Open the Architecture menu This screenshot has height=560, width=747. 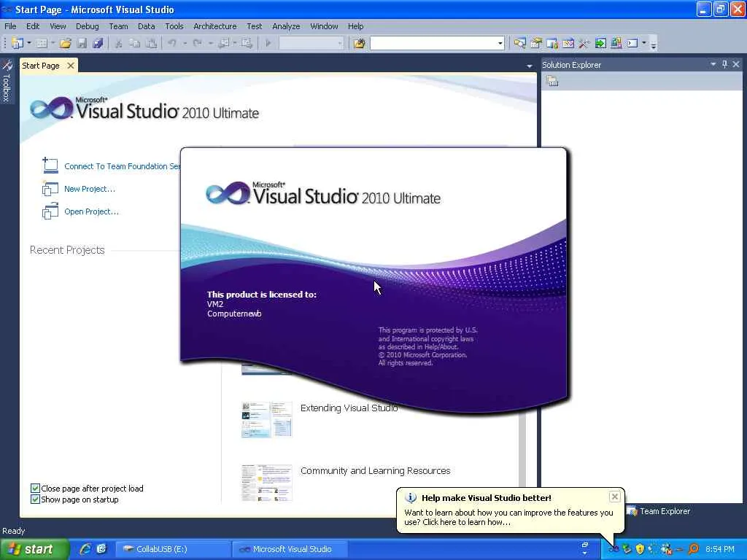pyautogui.click(x=215, y=26)
